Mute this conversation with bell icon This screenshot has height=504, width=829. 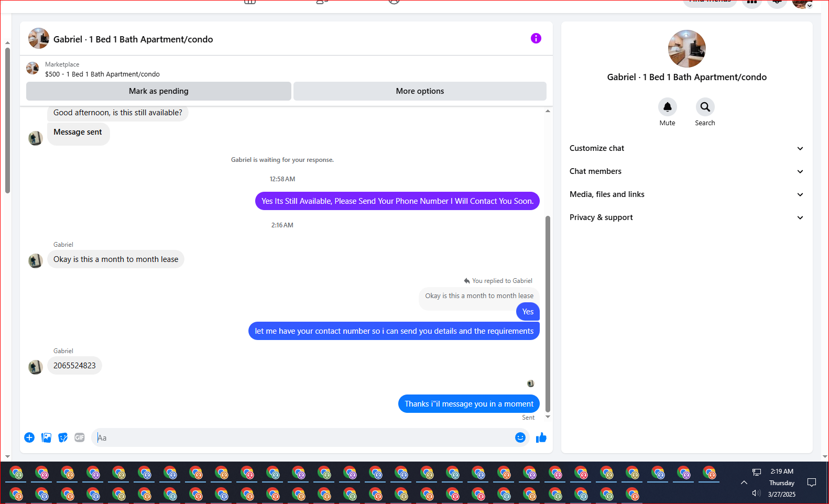pos(667,107)
